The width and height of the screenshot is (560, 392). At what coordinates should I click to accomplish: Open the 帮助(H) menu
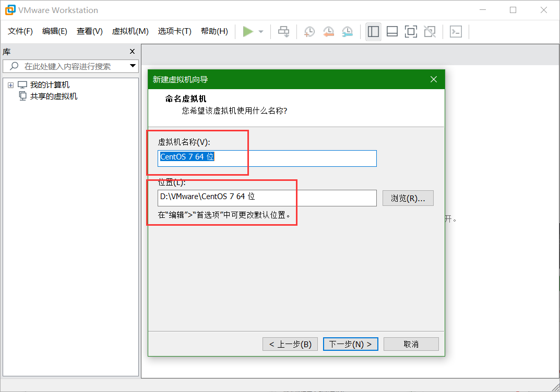pos(215,31)
